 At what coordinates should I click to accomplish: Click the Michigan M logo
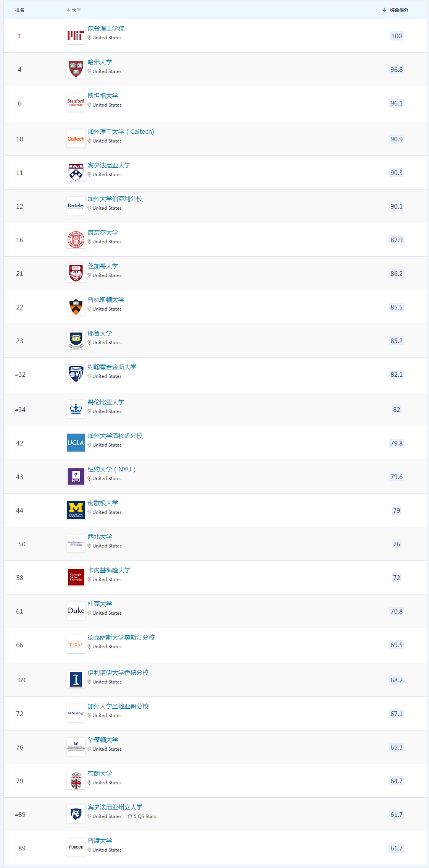[x=76, y=510]
